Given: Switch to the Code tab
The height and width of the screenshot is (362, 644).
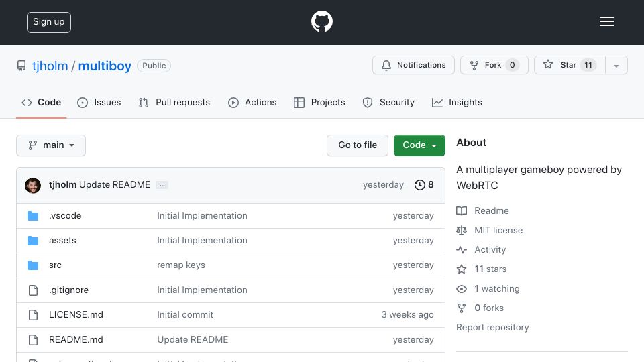Looking at the screenshot, I should coord(41,102).
